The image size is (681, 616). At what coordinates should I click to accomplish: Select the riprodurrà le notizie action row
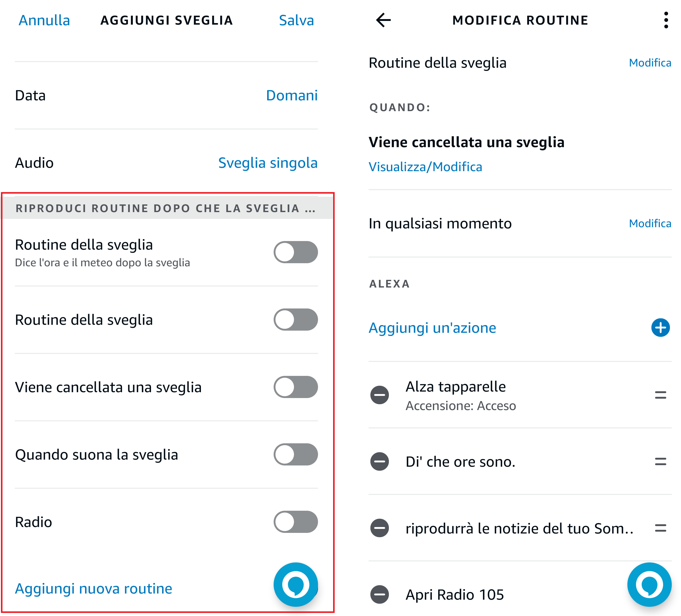click(519, 529)
